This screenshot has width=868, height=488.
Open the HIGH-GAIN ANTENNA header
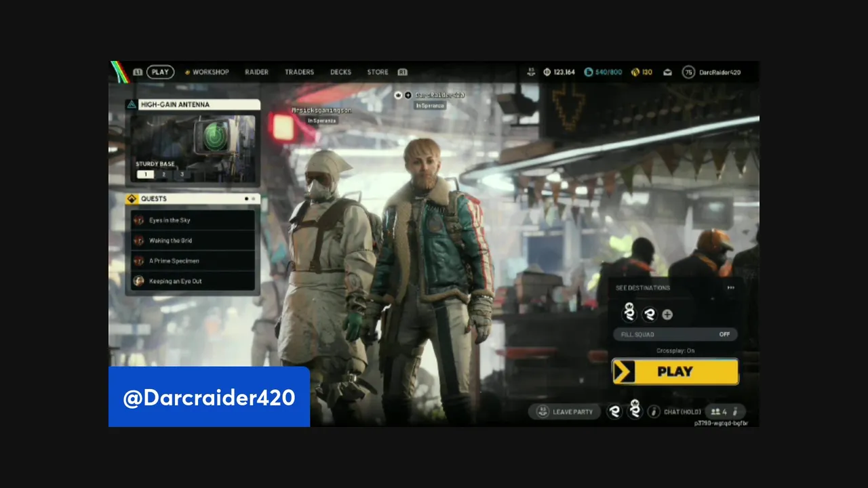[193, 104]
